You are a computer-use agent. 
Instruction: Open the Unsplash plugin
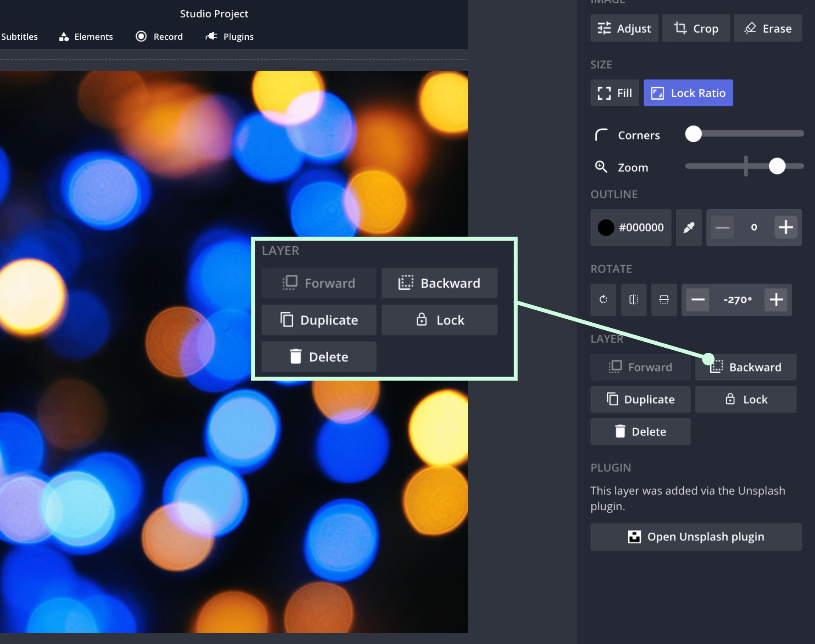coord(696,537)
